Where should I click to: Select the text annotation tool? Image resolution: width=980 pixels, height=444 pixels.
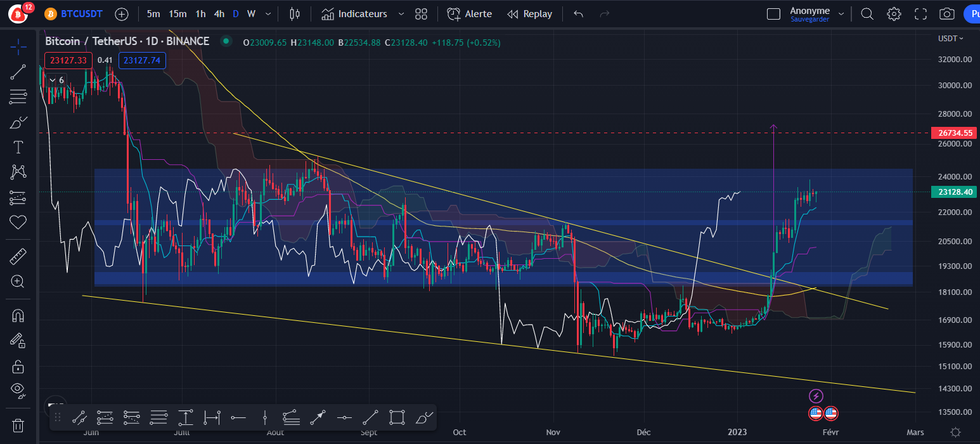(x=18, y=147)
